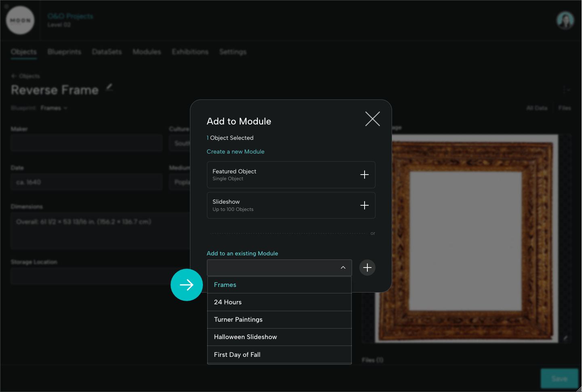Switch to the Modules tab

pyautogui.click(x=147, y=52)
